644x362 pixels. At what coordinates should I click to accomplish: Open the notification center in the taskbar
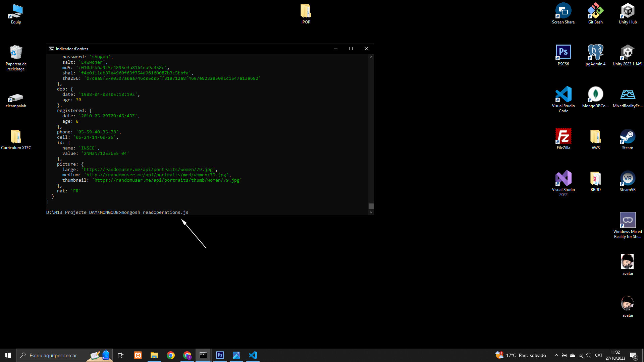coord(633,355)
